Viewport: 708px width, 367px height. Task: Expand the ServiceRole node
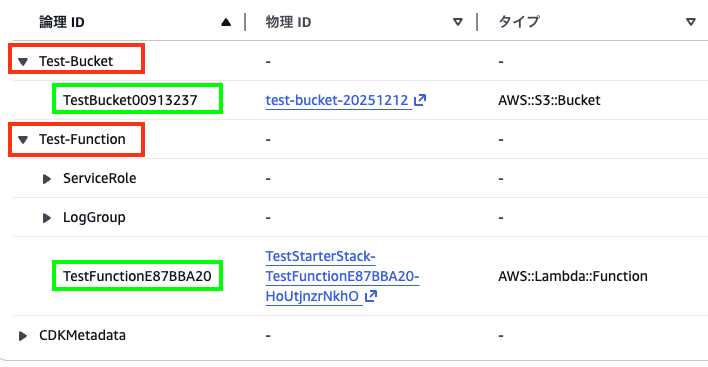pos(47,179)
